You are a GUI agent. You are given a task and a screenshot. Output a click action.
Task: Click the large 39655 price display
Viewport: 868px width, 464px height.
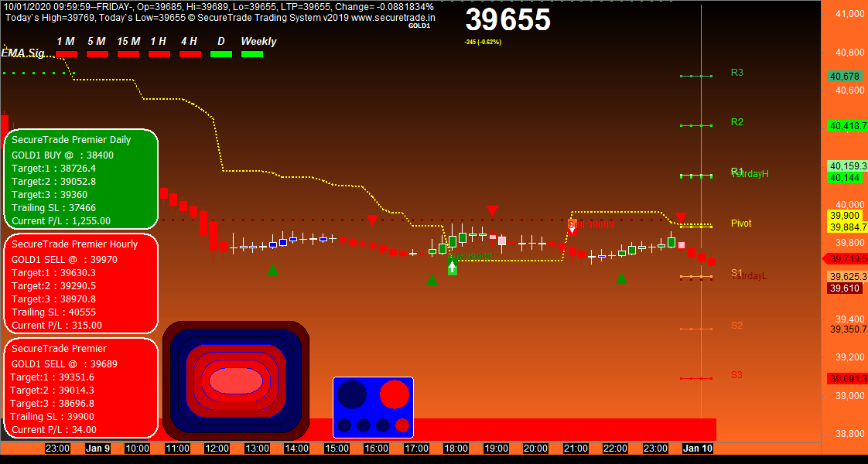point(507,20)
